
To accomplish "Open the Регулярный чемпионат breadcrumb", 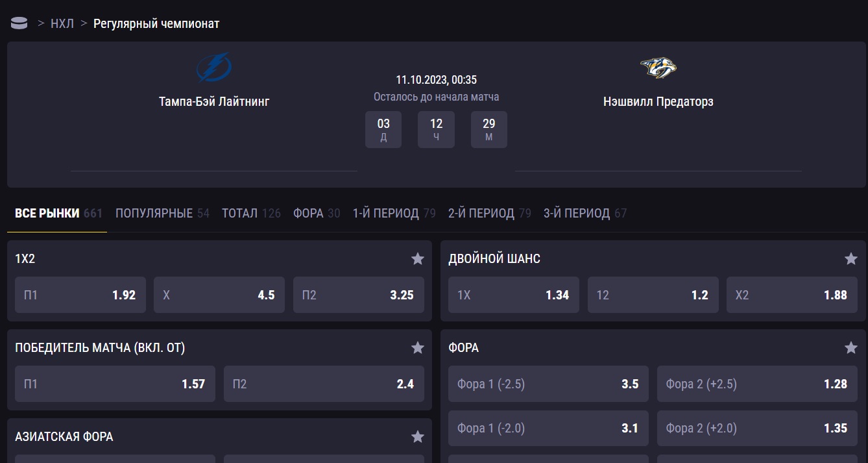I will (156, 23).
